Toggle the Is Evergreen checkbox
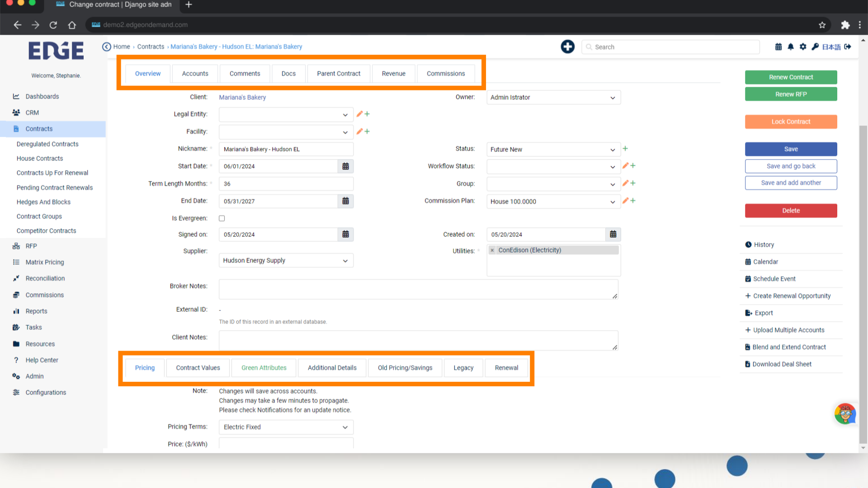This screenshot has height=488, width=868. [x=222, y=218]
